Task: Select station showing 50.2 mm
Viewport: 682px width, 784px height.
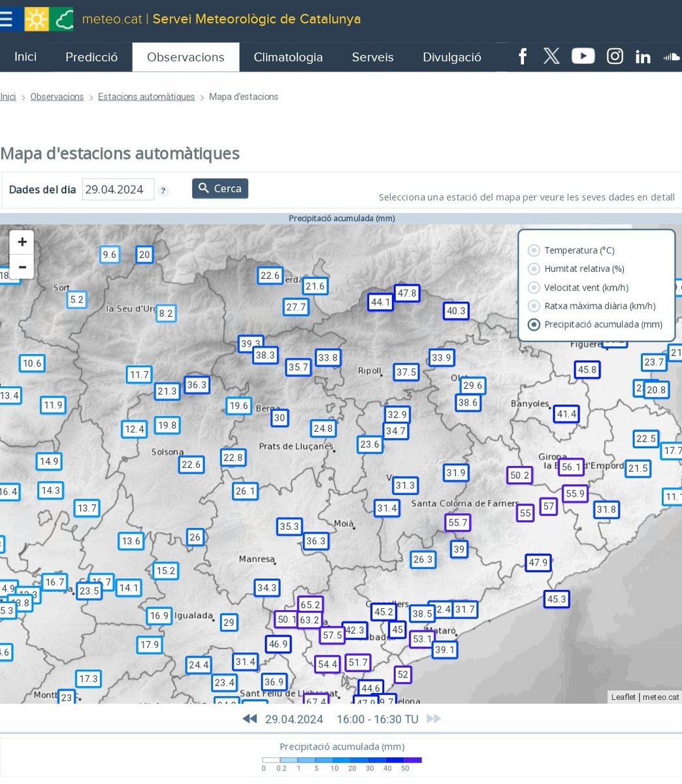Action: (520, 475)
